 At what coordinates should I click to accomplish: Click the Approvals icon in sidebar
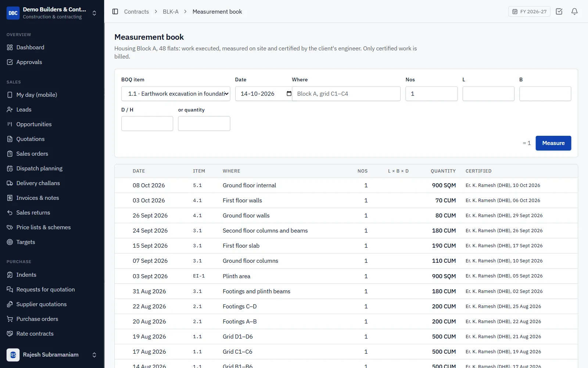point(10,62)
